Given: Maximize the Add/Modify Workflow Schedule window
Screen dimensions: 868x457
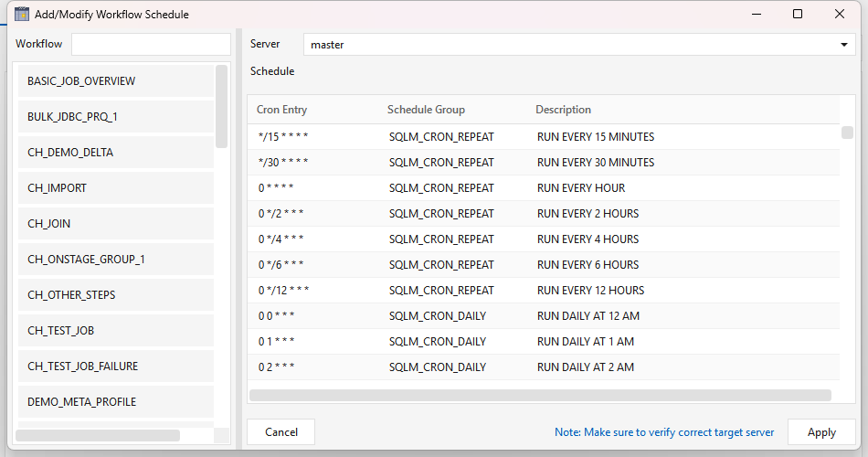Looking at the screenshot, I should coord(798,14).
